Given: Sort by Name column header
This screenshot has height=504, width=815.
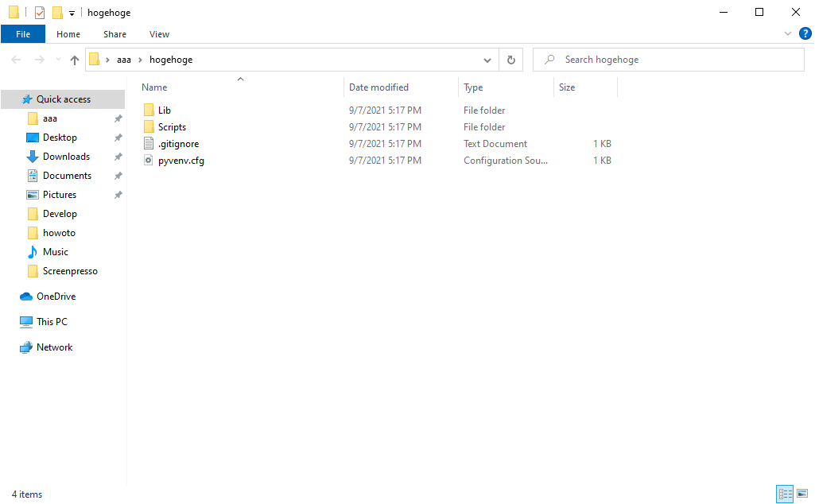Looking at the screenshot, I should [154, 87].
